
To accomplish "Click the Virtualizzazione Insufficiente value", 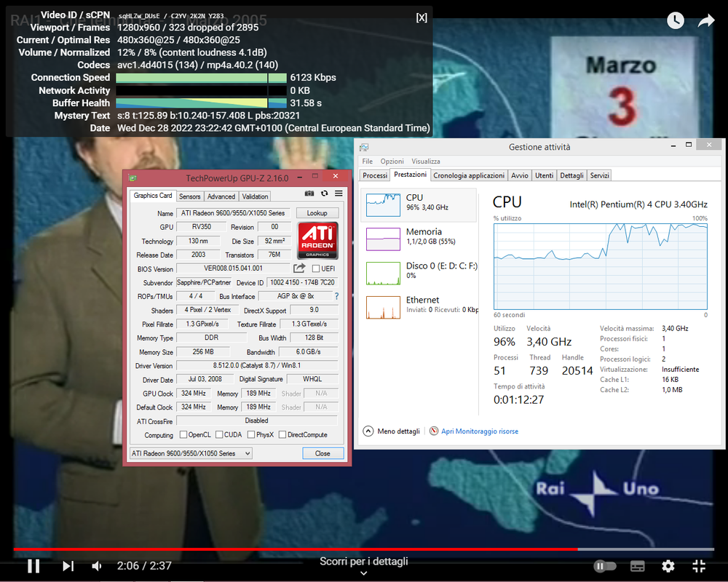I will (x=680, y=370).
